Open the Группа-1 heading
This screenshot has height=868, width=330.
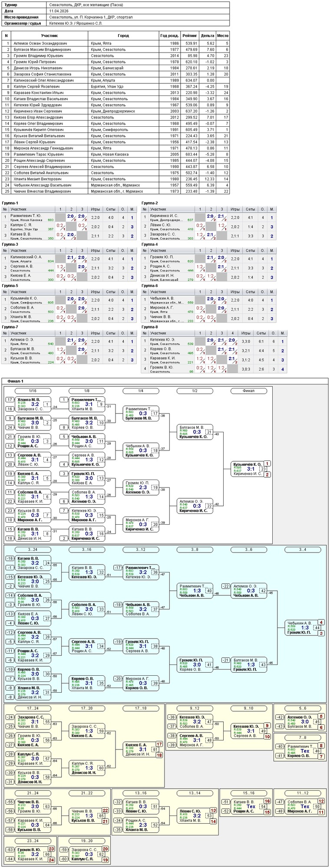(10, 203)
